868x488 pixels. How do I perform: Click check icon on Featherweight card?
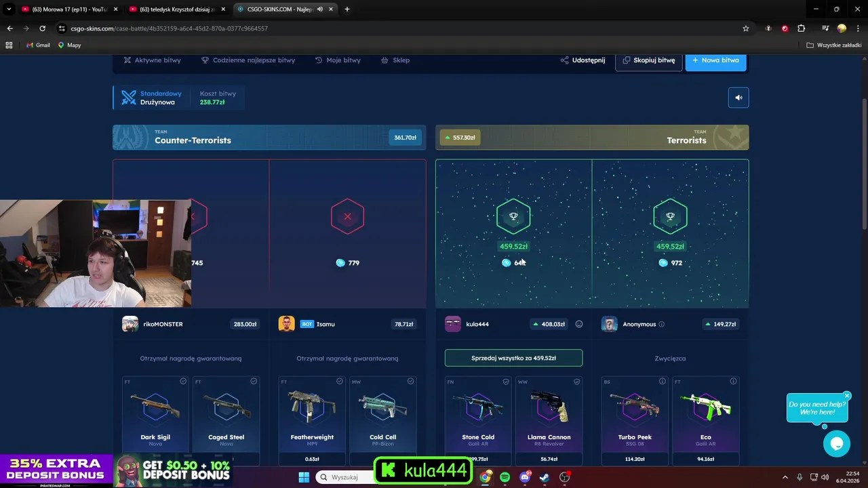[x=340, y=382]
